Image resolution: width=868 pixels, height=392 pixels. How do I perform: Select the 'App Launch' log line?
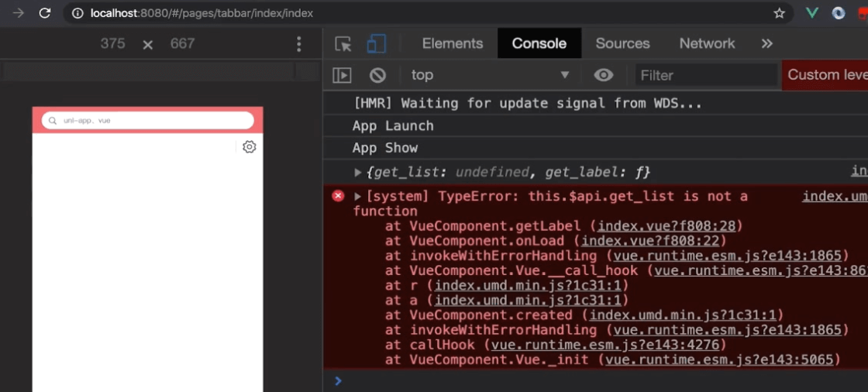click(393, 126)
